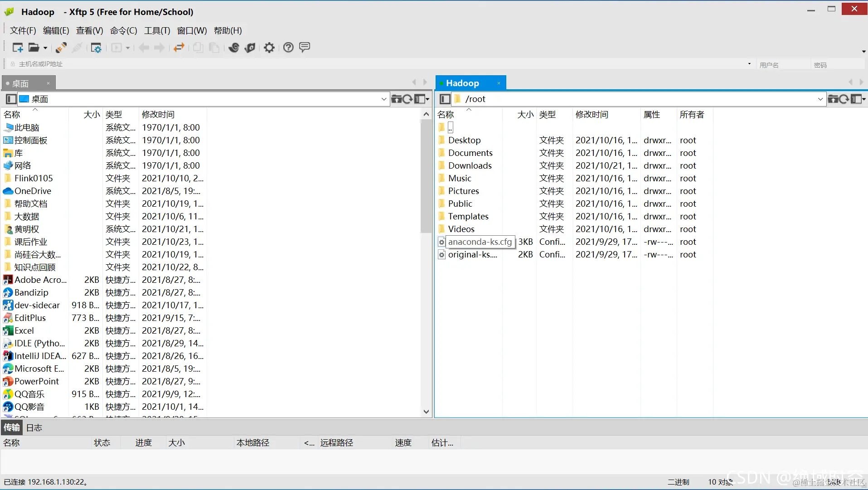Switch to the 日志 log tab
The width and height of the screenshot is (868, 490).
tap(34, 427)
